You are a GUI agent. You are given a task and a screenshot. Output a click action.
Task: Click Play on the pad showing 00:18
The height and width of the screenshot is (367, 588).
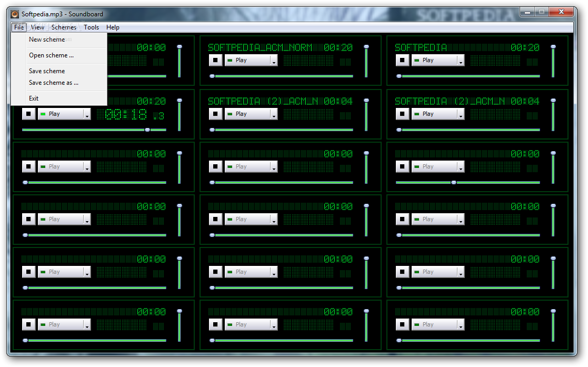tap(61, 114)
